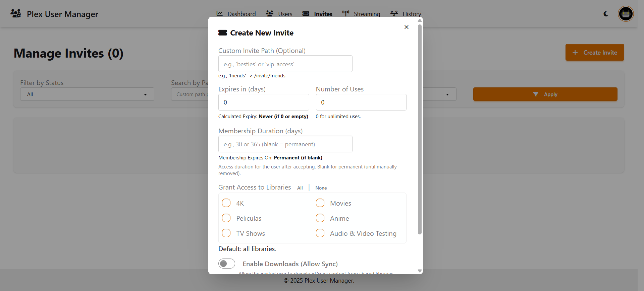
Task: Click the Streaming broadcast icon
Action: pyautogui.click(x=346, y=13)
